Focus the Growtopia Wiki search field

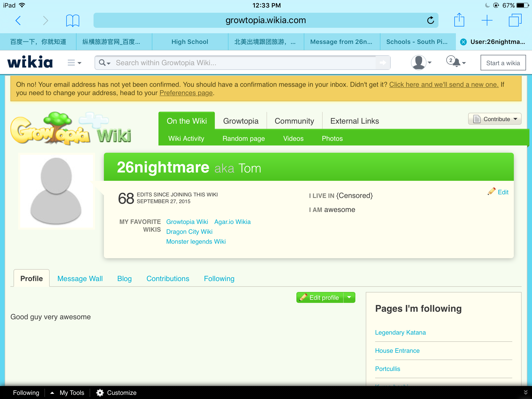[x=242, y=63]
